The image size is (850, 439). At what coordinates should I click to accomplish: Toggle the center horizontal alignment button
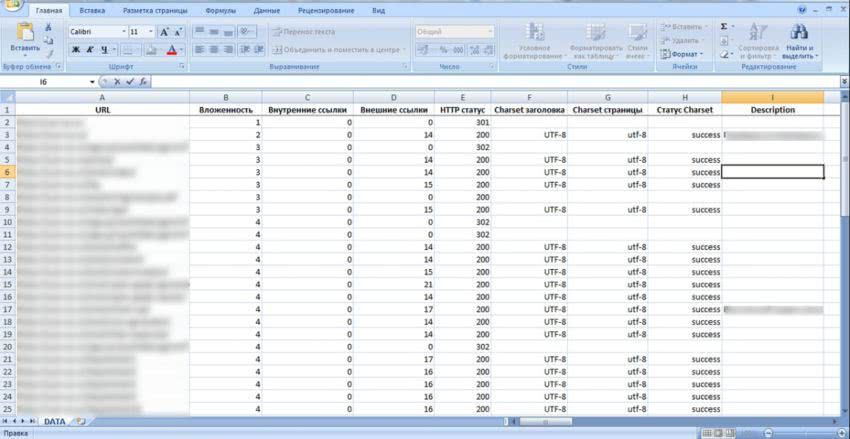tap(213, 49)
